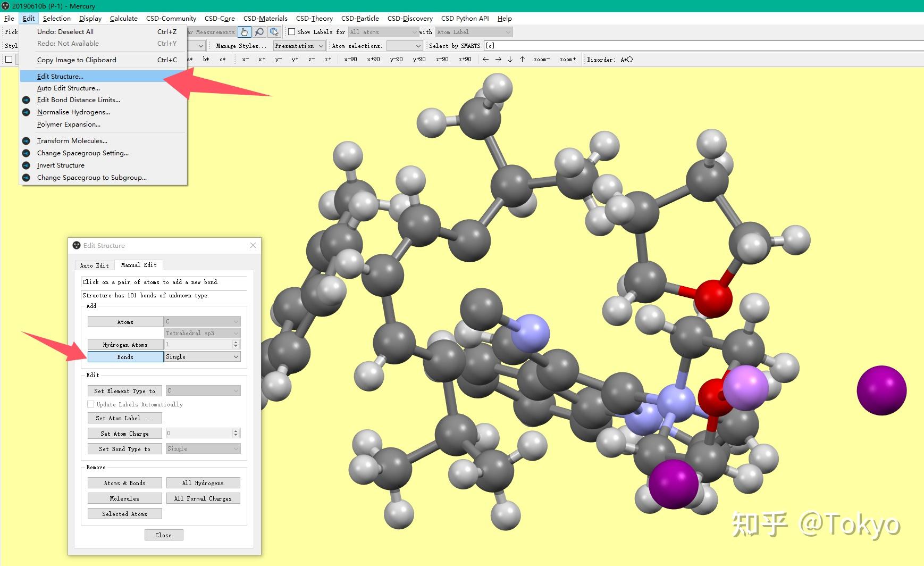This screenshot has height=566, width=924.
Task: Rotate the view with x-90
Action: click(350, 60)
